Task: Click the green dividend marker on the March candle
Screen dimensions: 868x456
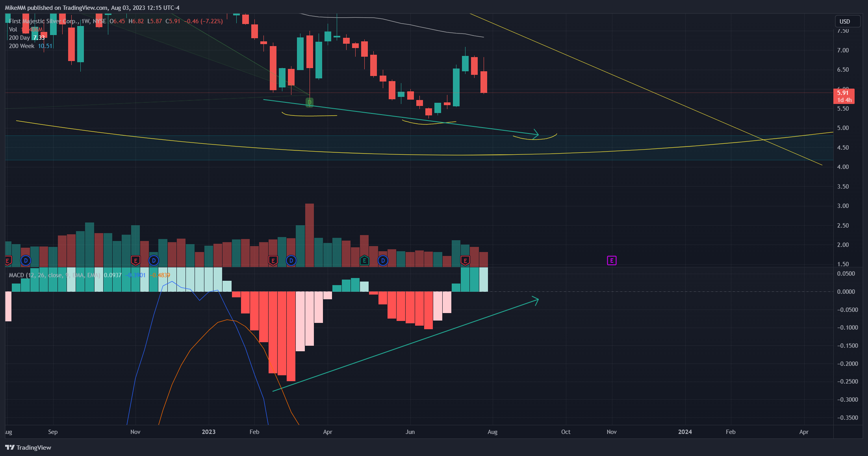Action: click(x=310, y=102)
